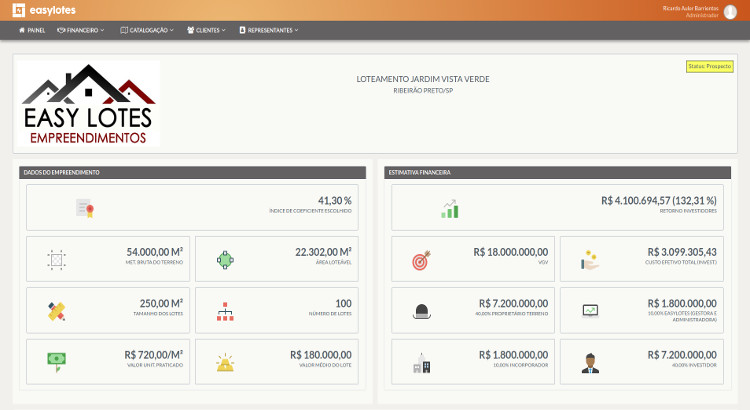Click the green money unit value icon
750x410 pixels.
point(56,362)
